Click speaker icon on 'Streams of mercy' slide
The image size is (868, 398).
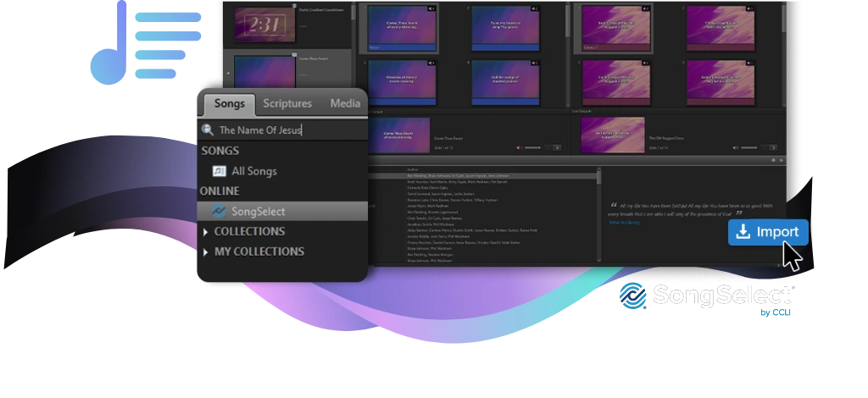tap(431, 64)
